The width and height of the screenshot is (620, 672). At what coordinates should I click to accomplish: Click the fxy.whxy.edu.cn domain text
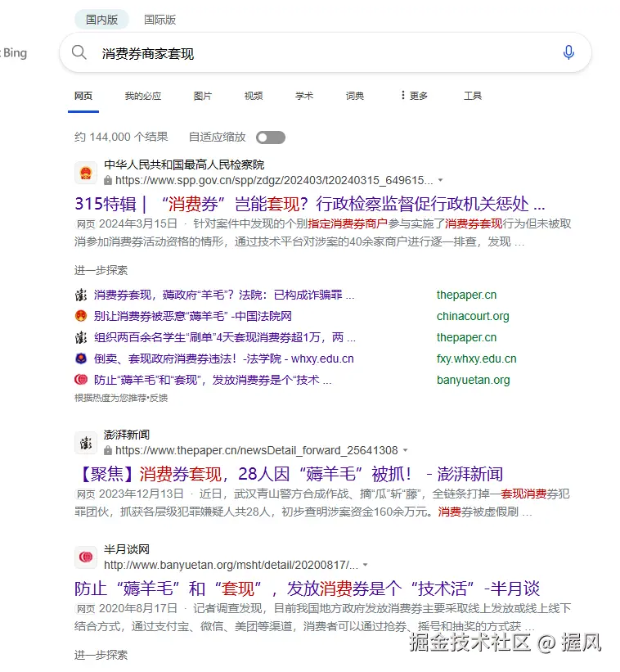pyautogui.click(x=477, y=359)
